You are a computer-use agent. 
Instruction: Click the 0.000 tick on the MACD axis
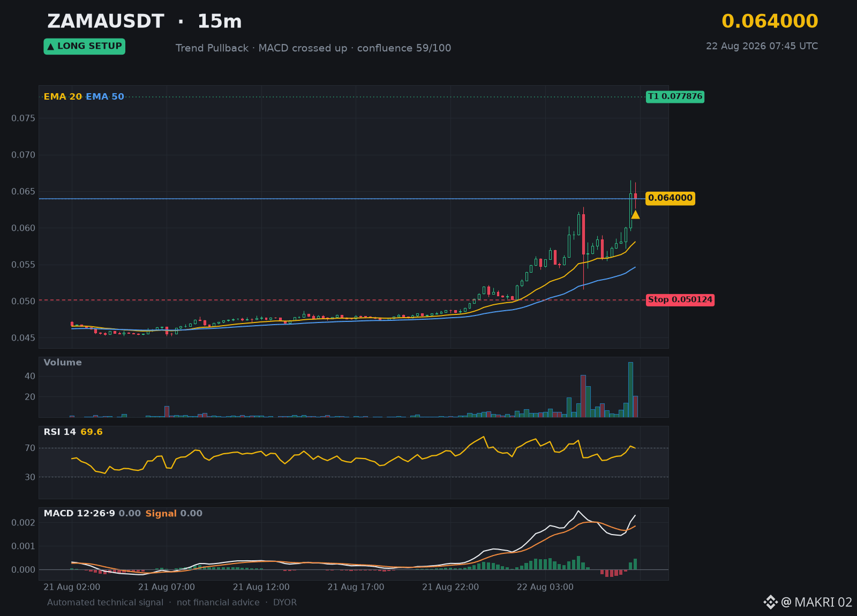pos(24,570)
